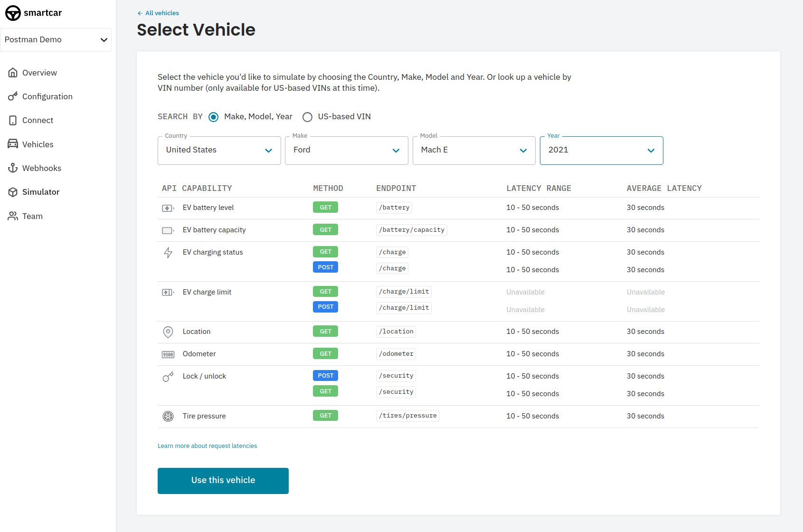This screenshot has width=803, height=532.
Task: Click the Webhooks anchor icon
Action: pyautogui.click(x=13, y=168)
